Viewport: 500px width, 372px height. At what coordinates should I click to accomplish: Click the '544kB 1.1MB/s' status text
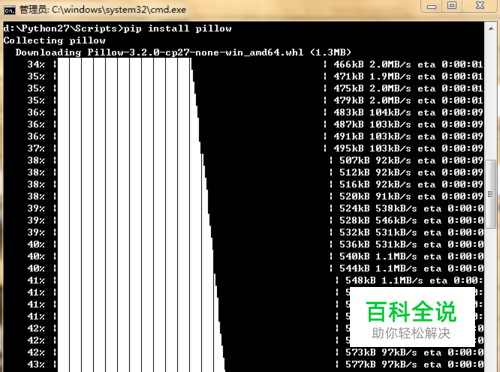[378, 269]
